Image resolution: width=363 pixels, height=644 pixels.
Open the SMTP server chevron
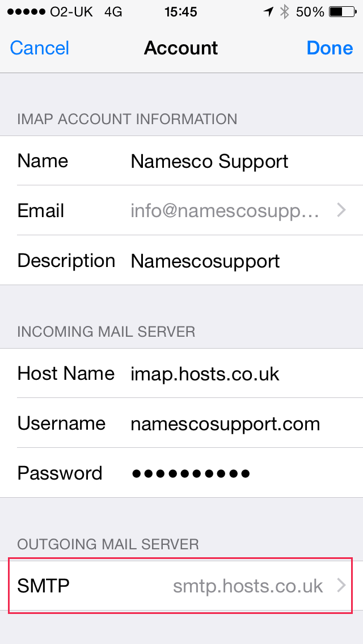pyautogui.click(x=341, y=585)
